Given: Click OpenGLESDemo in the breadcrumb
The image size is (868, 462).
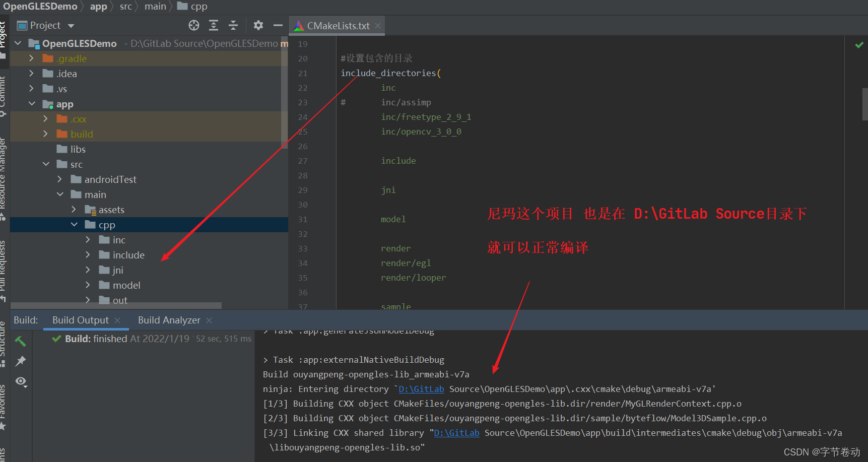Looking at the screenshot, I should pyautogui.click(x=40, y=7).
